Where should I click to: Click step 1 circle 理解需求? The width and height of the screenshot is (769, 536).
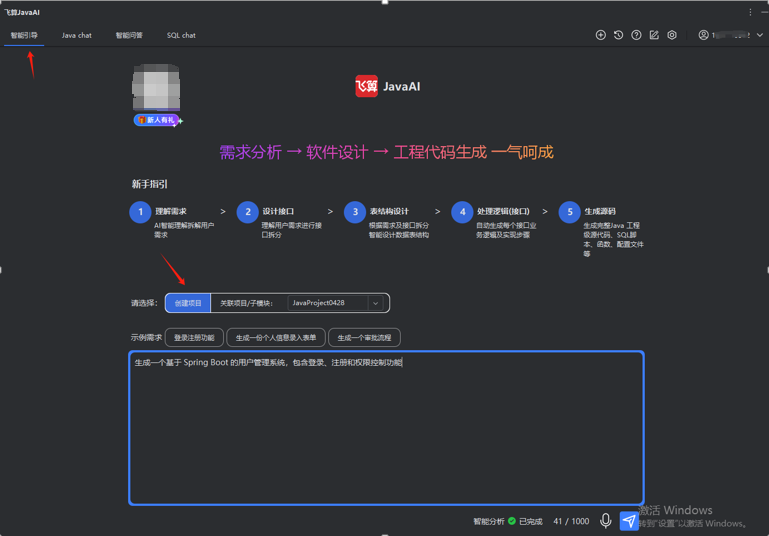pos(140,212)
